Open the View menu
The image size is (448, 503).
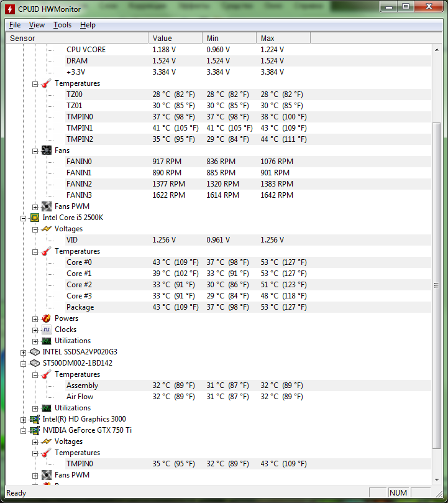(x=37, y=25)
